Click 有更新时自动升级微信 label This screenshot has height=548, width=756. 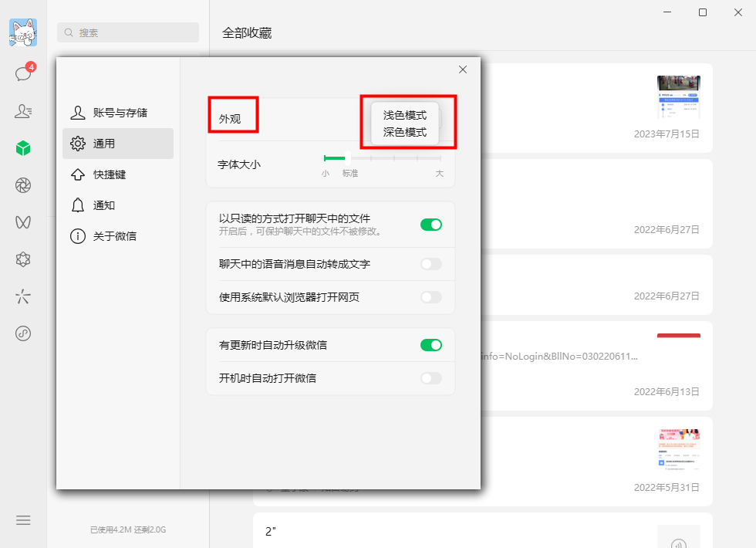pyautogui.click(x=273, y=345)
